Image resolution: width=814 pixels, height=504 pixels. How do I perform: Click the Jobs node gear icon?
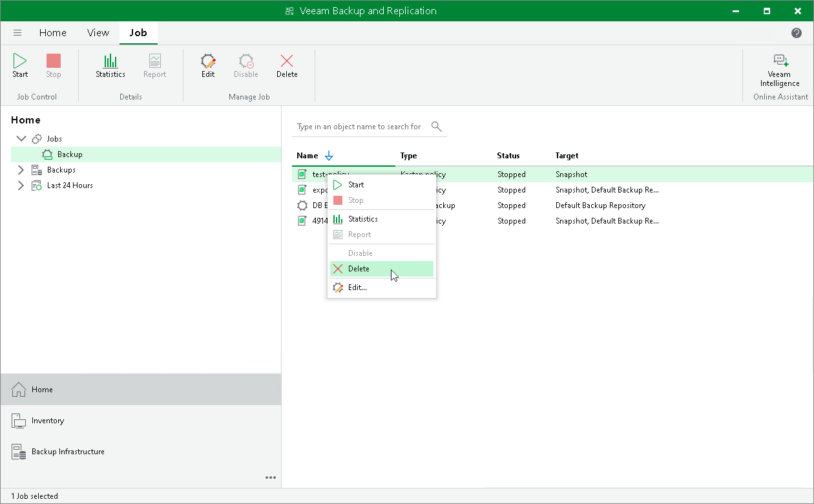pyautogui.click(x=37, y=139)
